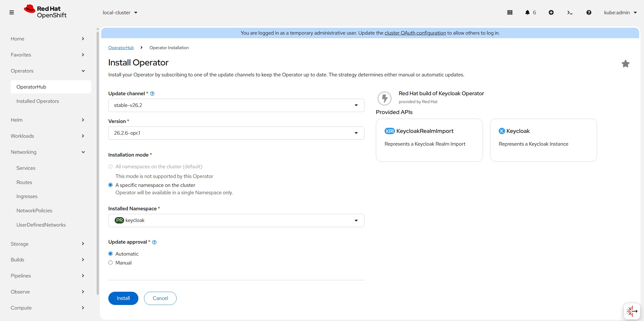Screen dimensions: 644x321
Task: Open UserDefinedNetworks under Networking
Action: 51,225
